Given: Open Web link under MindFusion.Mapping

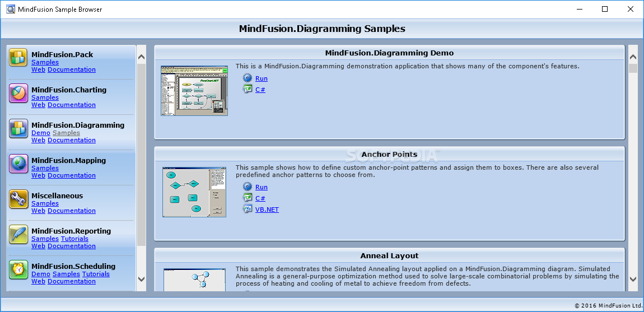Looking at the screenshot, I should [x=38, y=175].
